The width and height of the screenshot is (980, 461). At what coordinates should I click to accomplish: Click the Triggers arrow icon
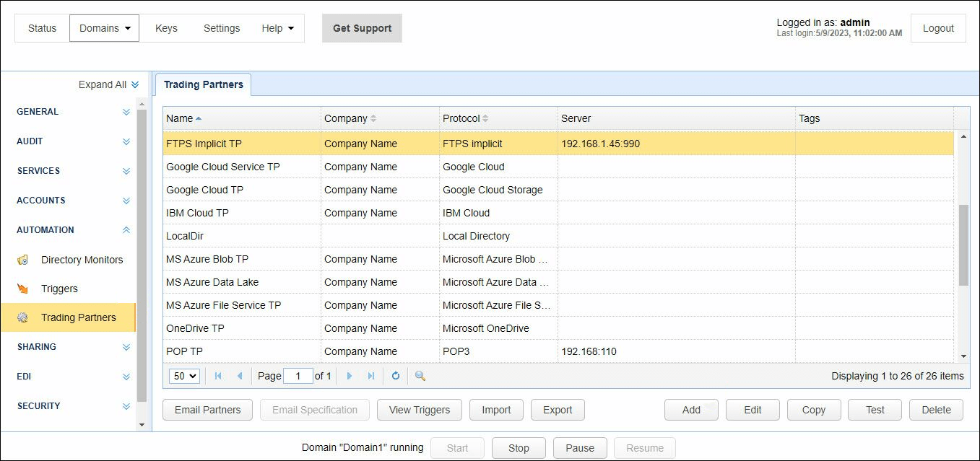(x=23, y=289)
